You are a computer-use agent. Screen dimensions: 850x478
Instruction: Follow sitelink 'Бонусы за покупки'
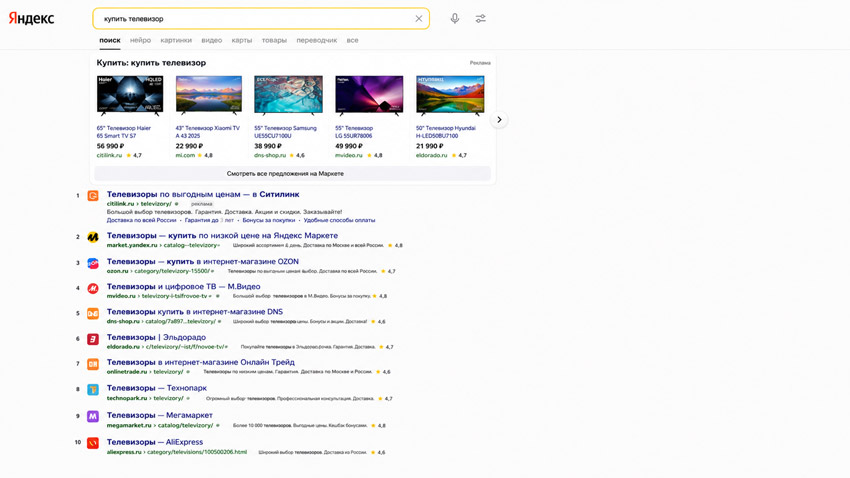tap(269, 220)
